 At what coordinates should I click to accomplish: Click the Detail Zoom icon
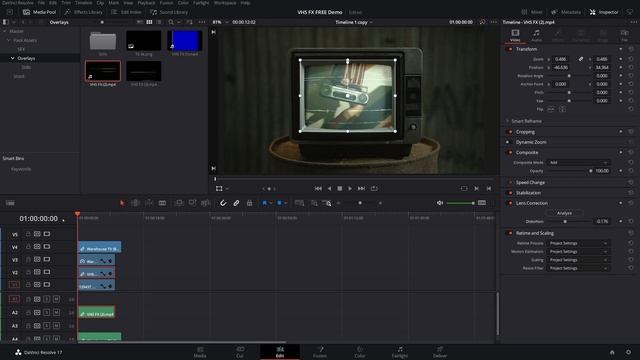click(x=314, y=203)
